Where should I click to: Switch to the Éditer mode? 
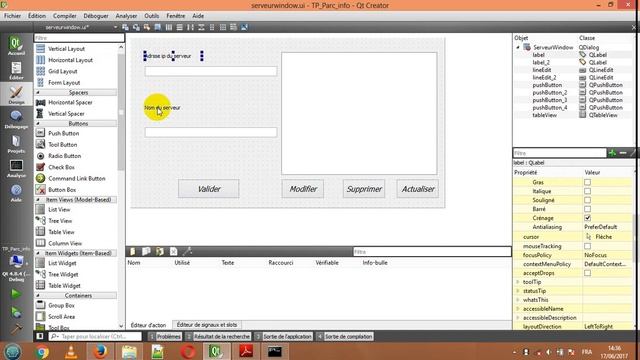(x=16, y=70)
